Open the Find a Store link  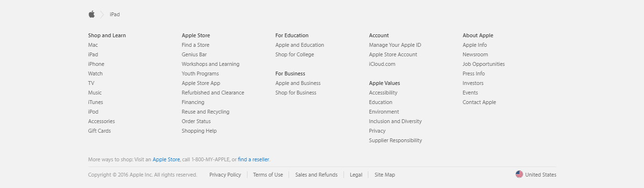click(195, 45)
